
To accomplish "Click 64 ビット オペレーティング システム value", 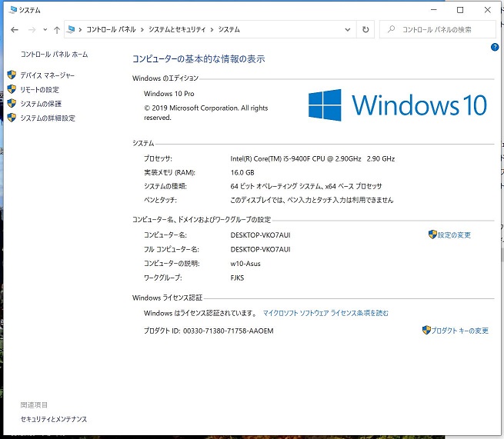I will click(x=306, y=186).
